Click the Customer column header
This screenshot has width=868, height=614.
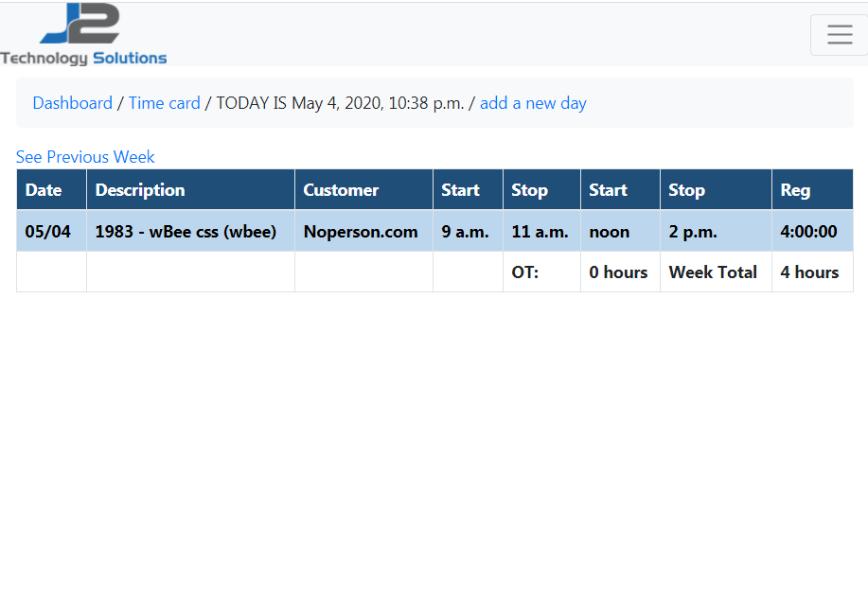[x=363, y=190]
